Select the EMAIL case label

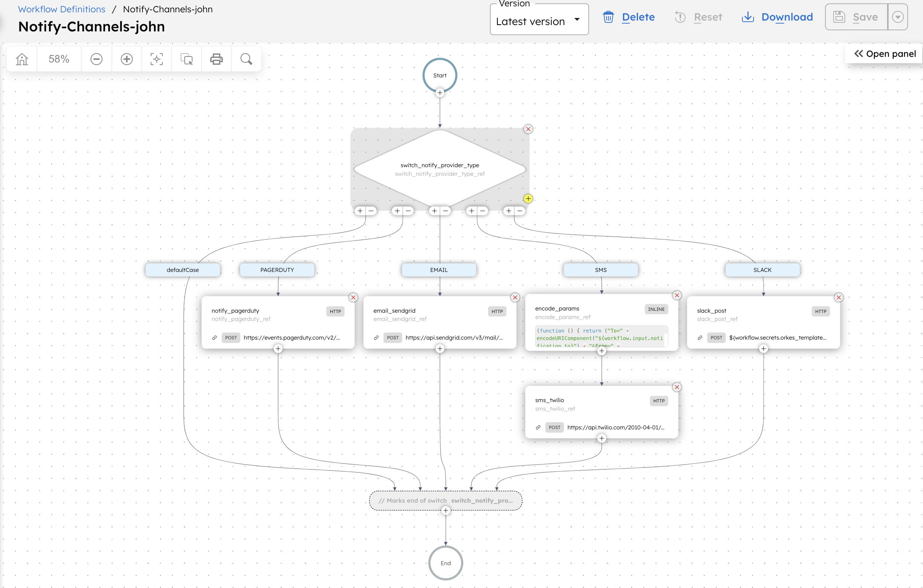coord(439,270)
